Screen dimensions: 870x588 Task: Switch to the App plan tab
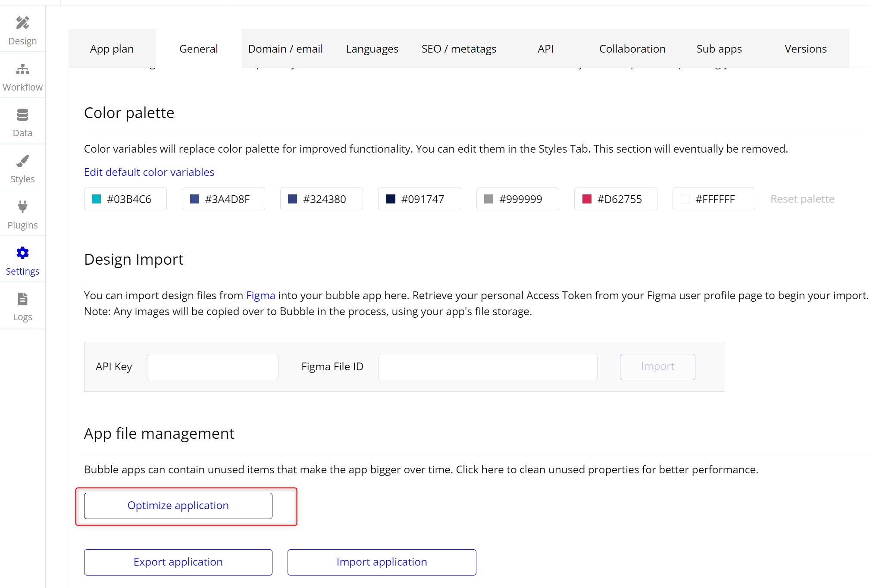pos(112,49)
